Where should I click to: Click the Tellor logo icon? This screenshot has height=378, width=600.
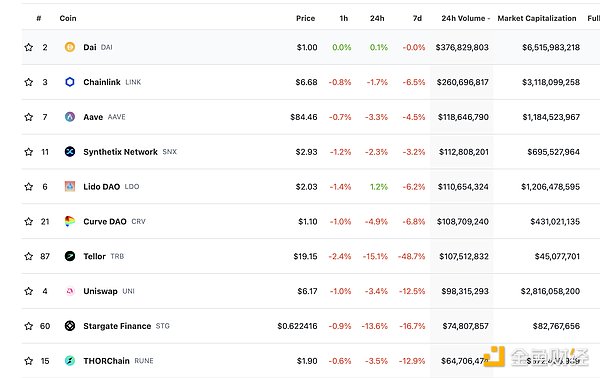pos(70,256)
